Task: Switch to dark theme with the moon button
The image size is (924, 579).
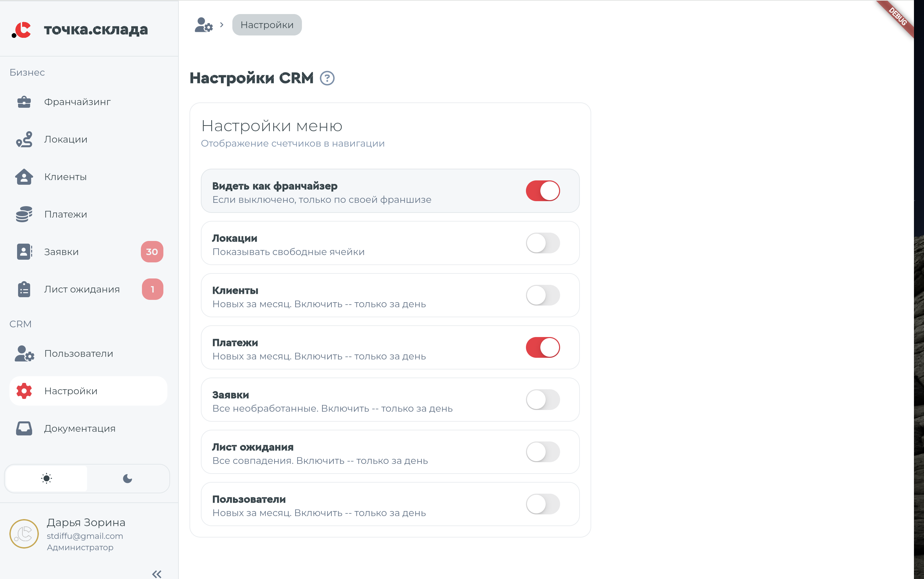Action: (x=128, y=478)
